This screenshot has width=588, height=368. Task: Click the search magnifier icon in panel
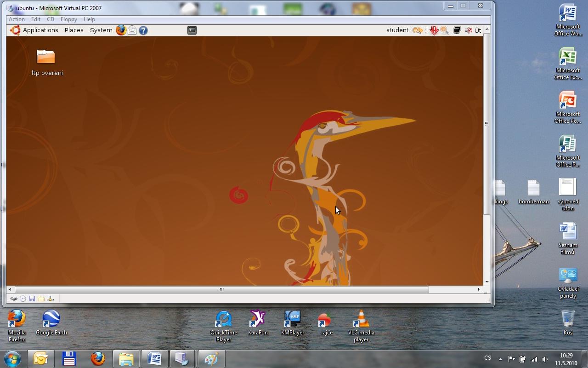click(445, 30)
